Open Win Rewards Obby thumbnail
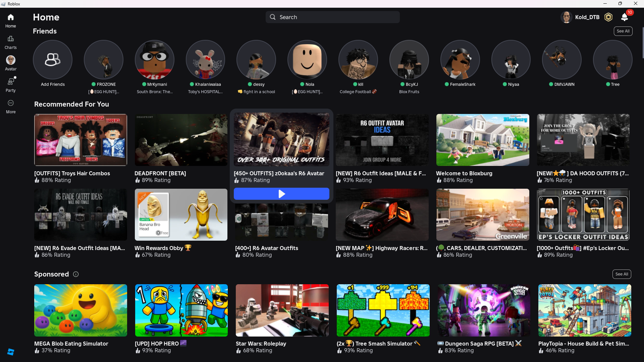The height and width of the screenshot is (362, 644). [x=181, y=215]
